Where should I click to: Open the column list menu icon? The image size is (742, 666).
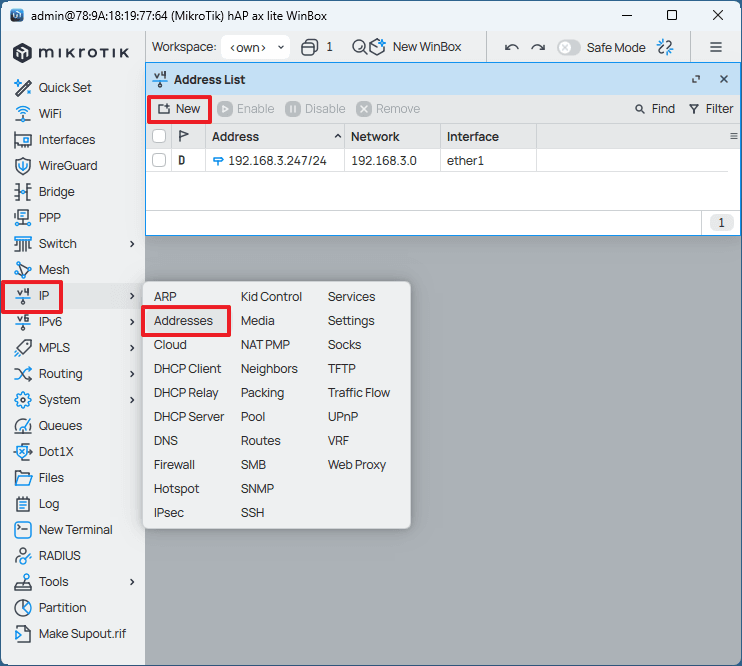pos(733,136)
